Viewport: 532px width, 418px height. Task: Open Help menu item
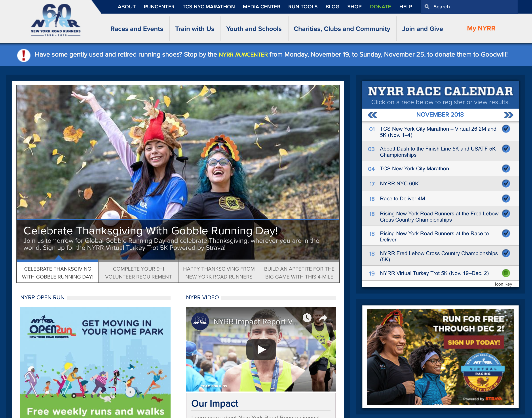point(406,7)
